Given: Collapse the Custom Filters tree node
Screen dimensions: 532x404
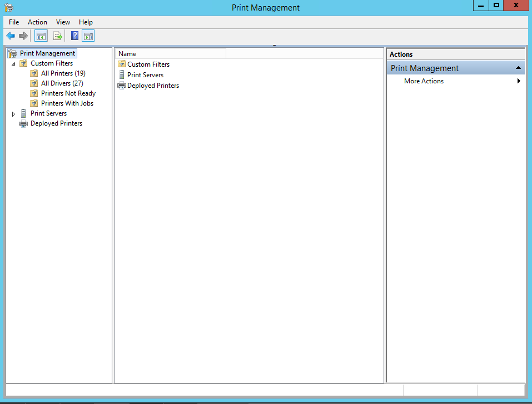Looking at the screenshot, I should 13,63.
